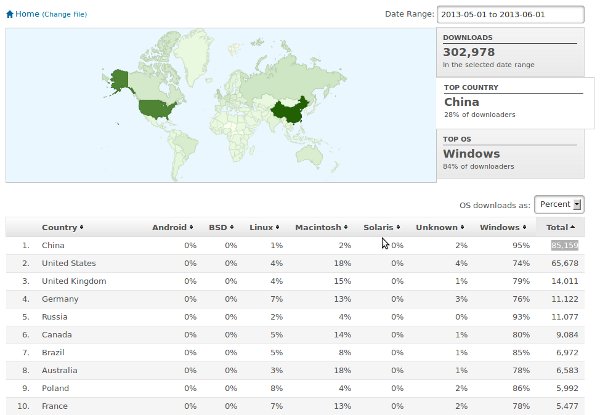Open the Home link
The image size is (600, 415).
pos(27,15)
